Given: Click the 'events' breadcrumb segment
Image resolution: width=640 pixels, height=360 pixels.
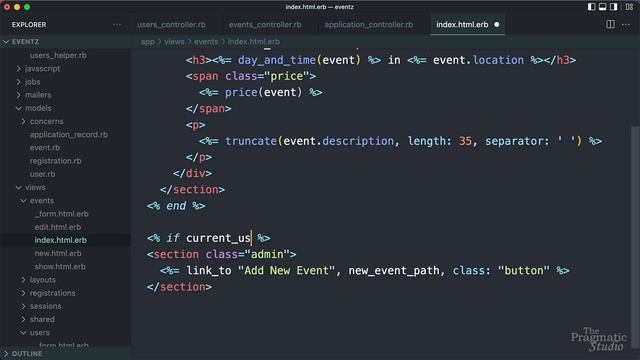Looking at the screenshot, I should (206, 42).
